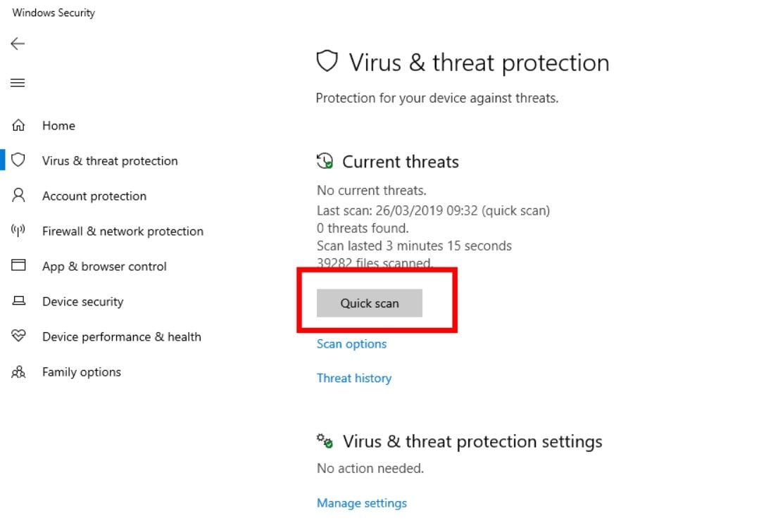Click the App & browser window icon
This screenshot has height=532, width=766.
tap(19, 266)
